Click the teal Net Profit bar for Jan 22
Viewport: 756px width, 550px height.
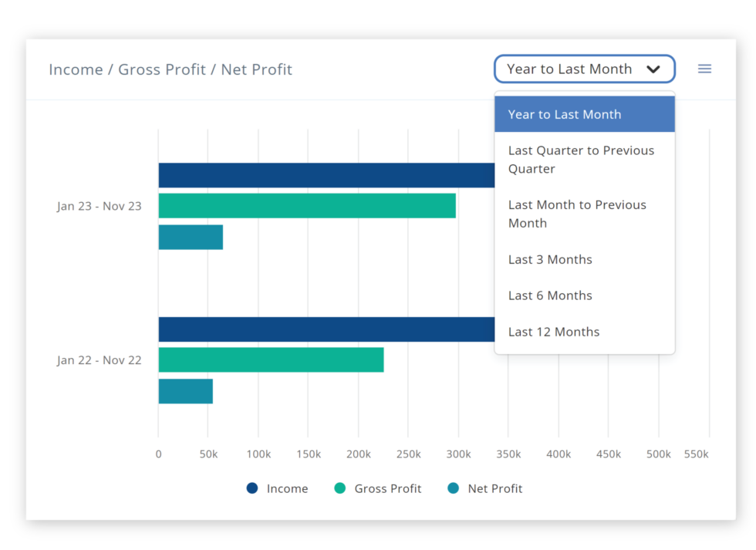185,392
